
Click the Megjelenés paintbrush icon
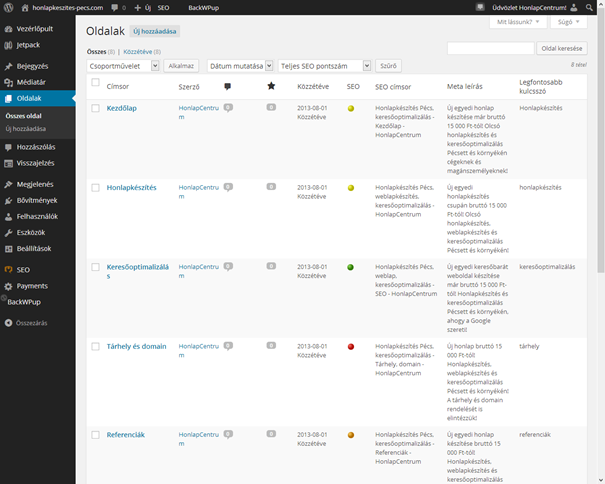[8, 184]
